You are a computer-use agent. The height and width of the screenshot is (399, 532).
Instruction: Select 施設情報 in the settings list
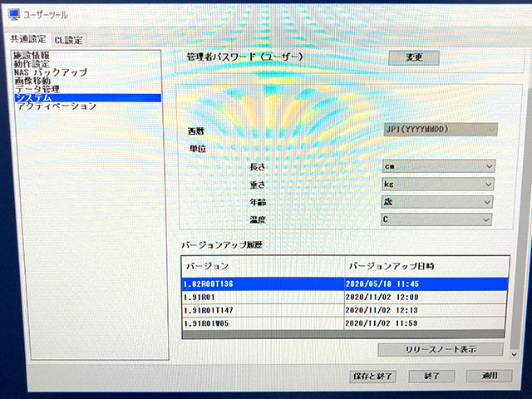coord(32,56)
